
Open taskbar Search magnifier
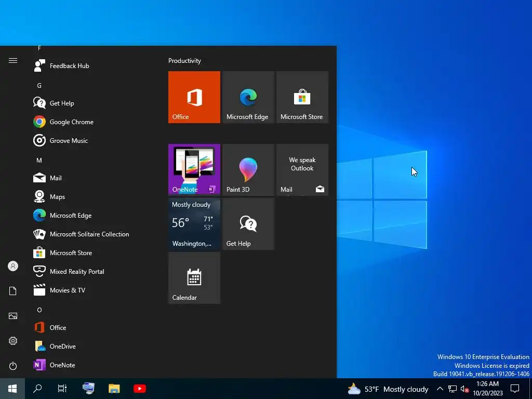tap(37, 389)
